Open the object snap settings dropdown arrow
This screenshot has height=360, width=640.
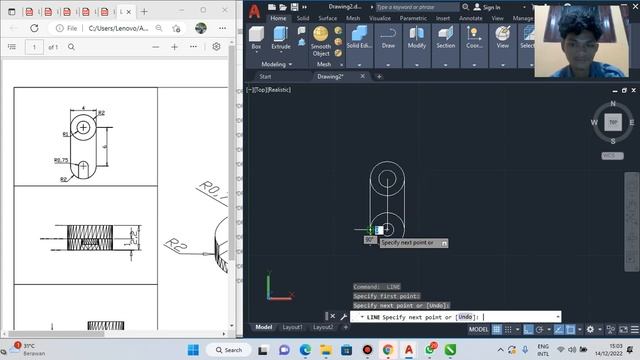(x=580, y=329)
